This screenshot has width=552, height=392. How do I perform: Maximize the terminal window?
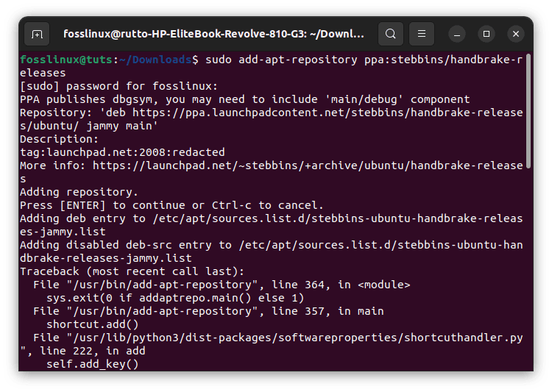click(x=486, y=34)
